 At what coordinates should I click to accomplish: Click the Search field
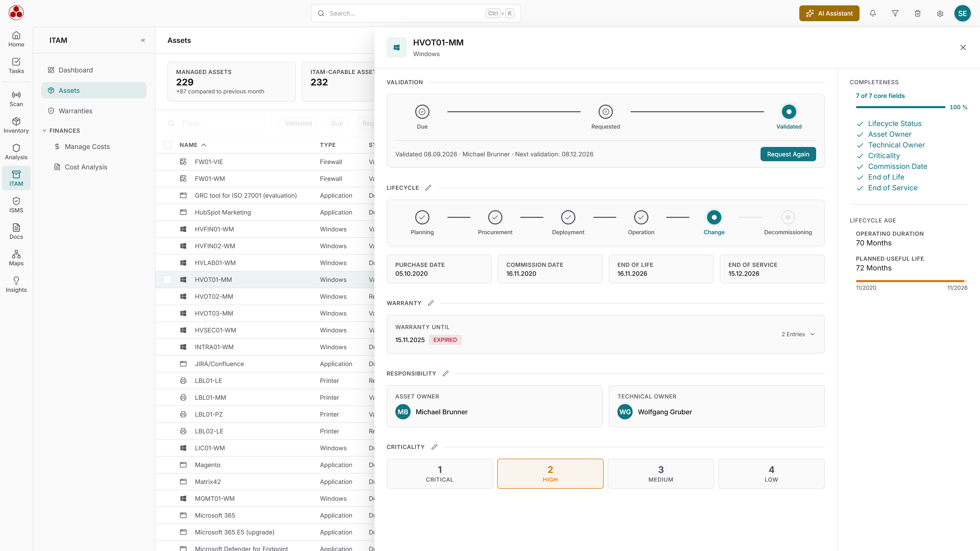click(x=415, y=13)
